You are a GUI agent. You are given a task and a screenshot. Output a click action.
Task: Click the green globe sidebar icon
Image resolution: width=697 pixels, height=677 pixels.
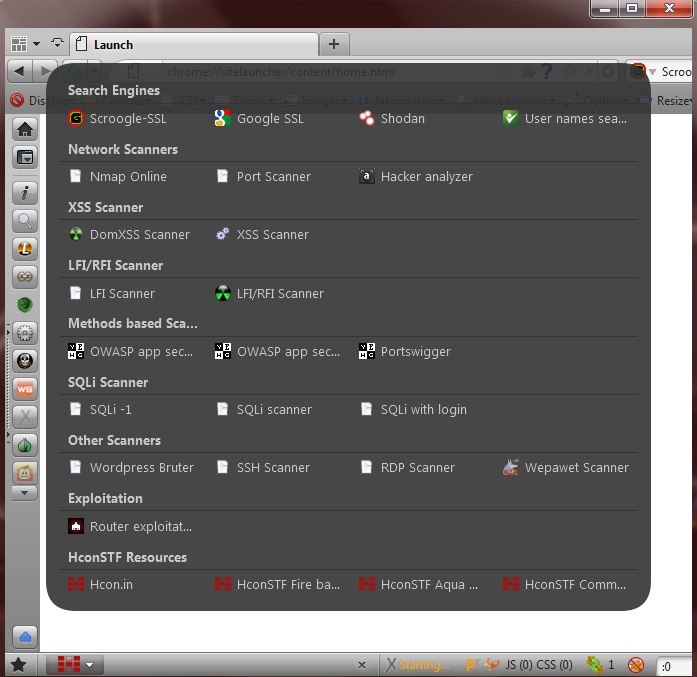[25, 305]
